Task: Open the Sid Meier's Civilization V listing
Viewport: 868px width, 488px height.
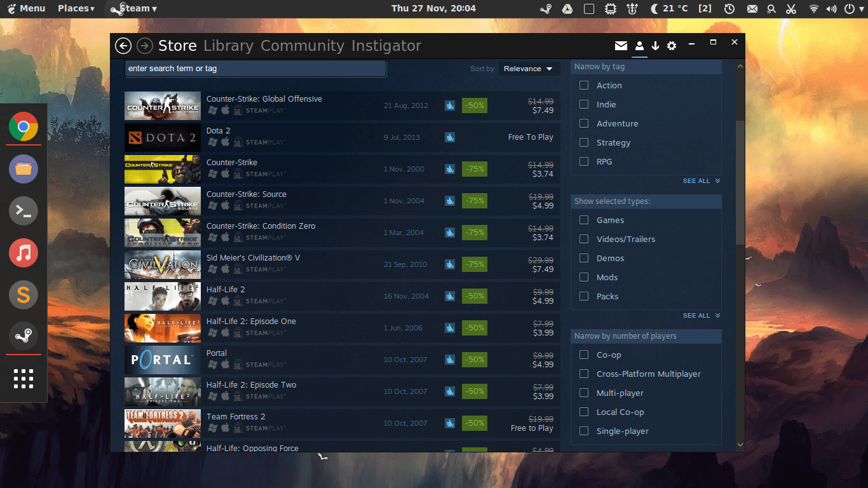Action: pyautogui.click(x=342, y=264)
